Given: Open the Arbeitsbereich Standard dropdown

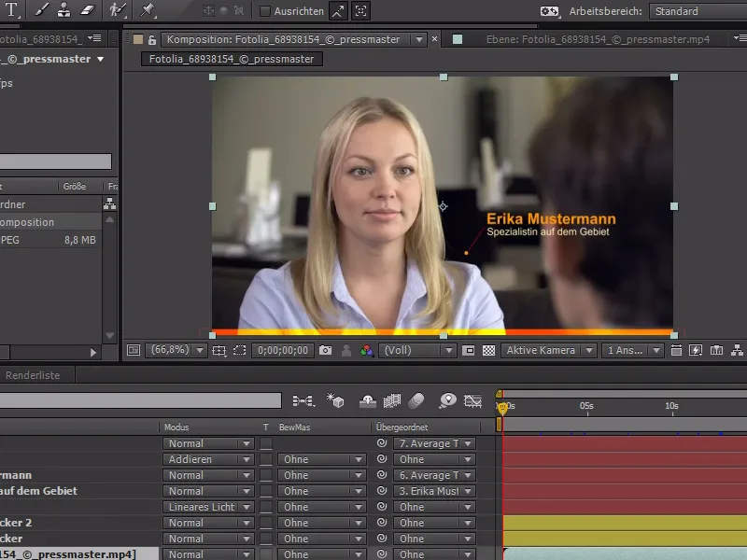Looking at the screenshot, I should point(698,11).
